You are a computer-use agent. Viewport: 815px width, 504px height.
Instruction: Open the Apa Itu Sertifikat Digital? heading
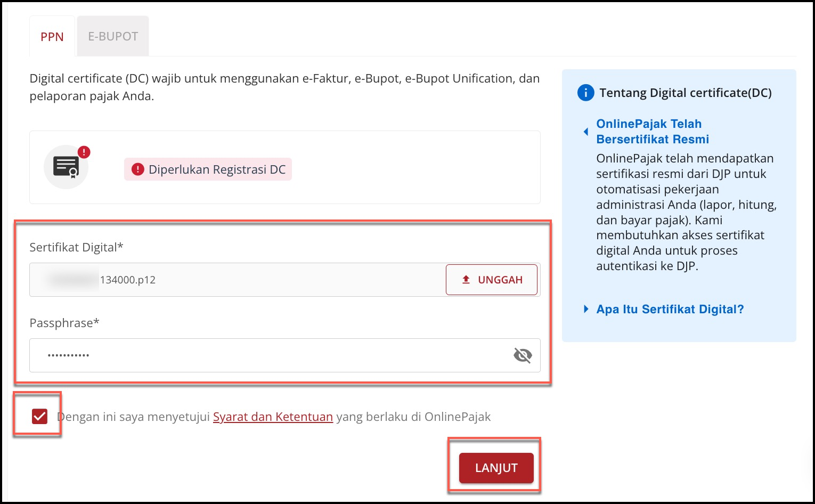670,309
